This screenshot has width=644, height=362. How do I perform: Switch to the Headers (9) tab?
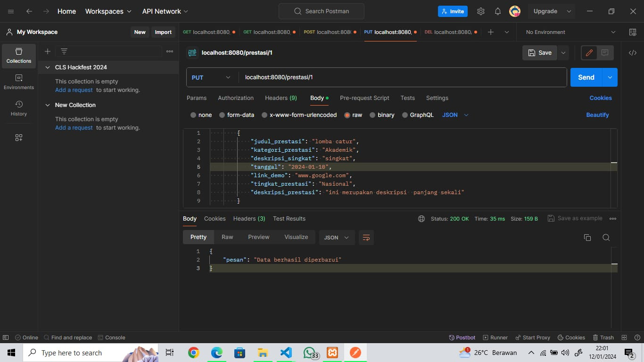click(281, 98)
